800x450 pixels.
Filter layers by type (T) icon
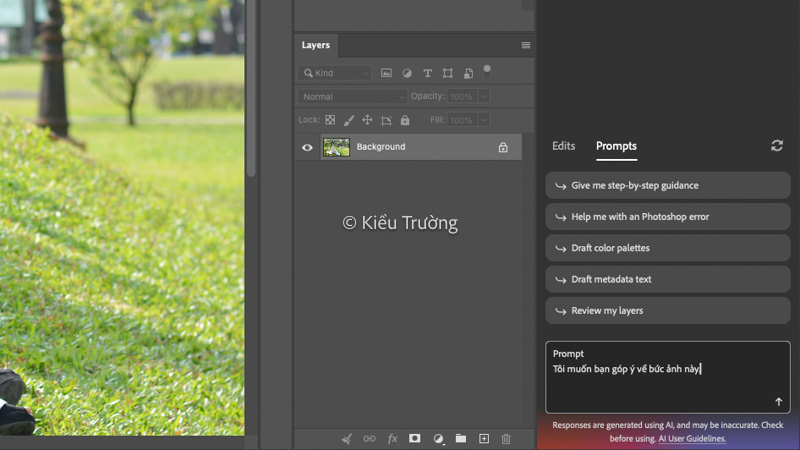(428, 73)
